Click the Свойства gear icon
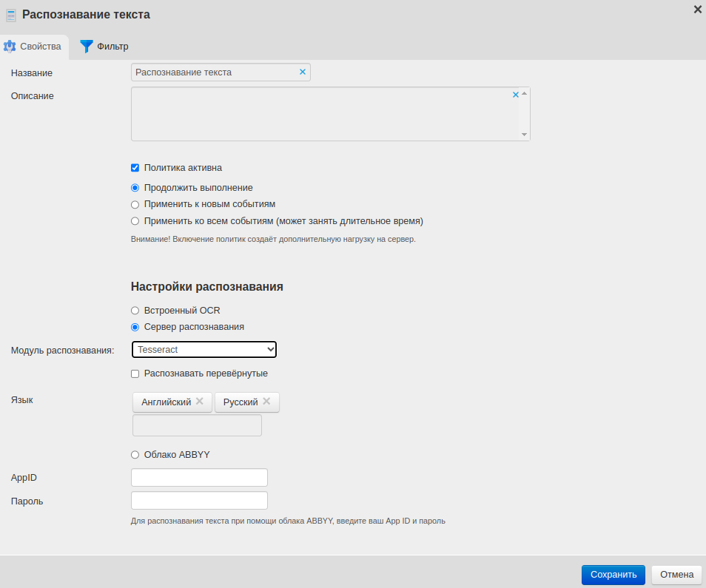Image resolution: width=706 pixels, height=588 pixels. [x=10, y=47]
